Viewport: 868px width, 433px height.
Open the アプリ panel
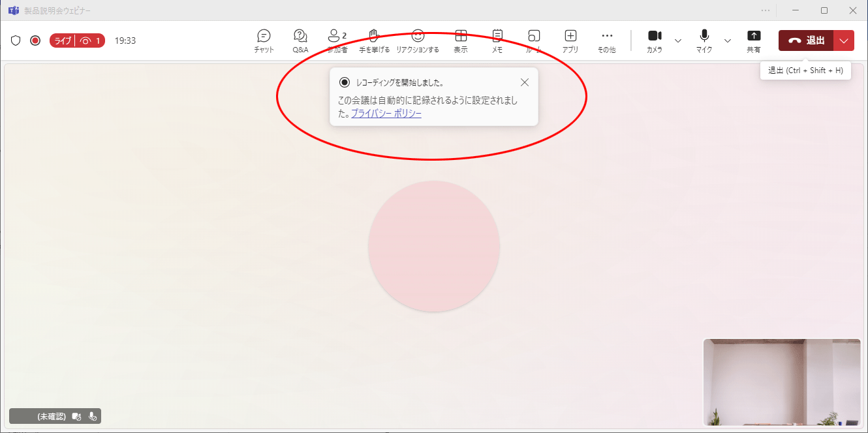pos(570,40)
